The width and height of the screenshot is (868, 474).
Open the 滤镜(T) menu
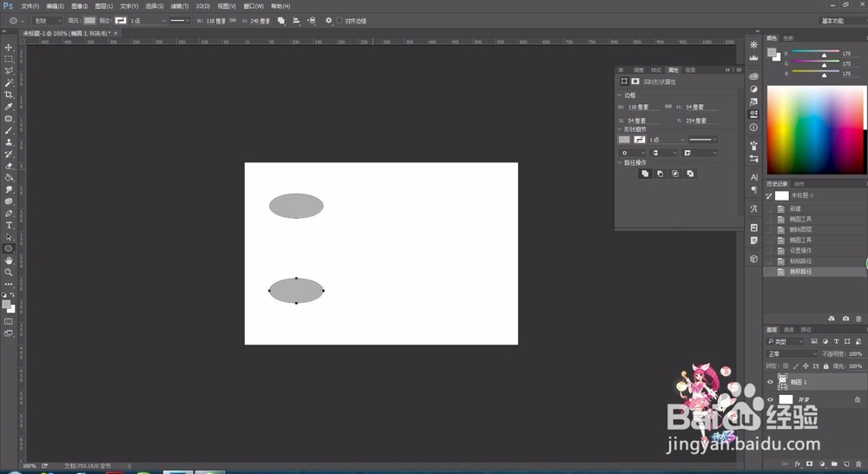[180, 6]
